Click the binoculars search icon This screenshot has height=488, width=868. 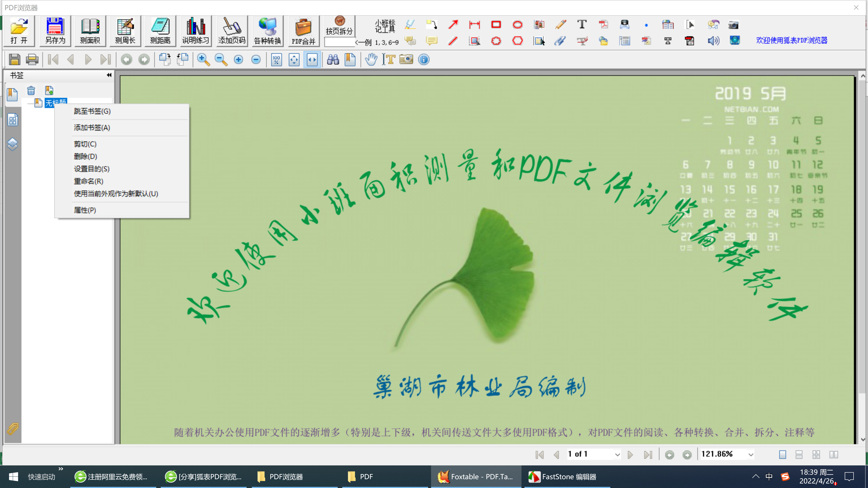[x=333, y=60]
